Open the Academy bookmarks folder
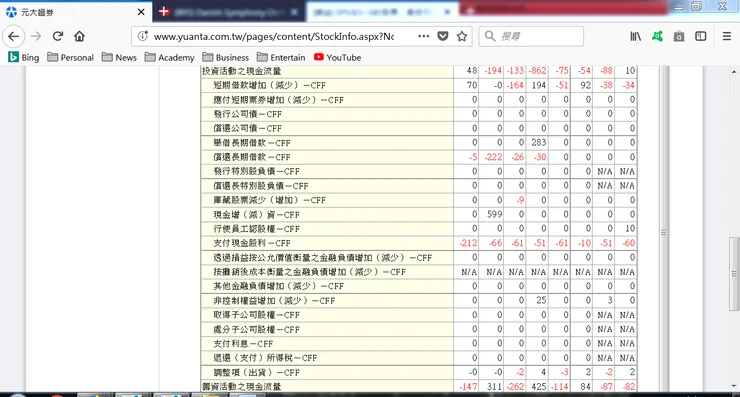Viewport: 740px width, 397px height. click(x=169, y=57)
